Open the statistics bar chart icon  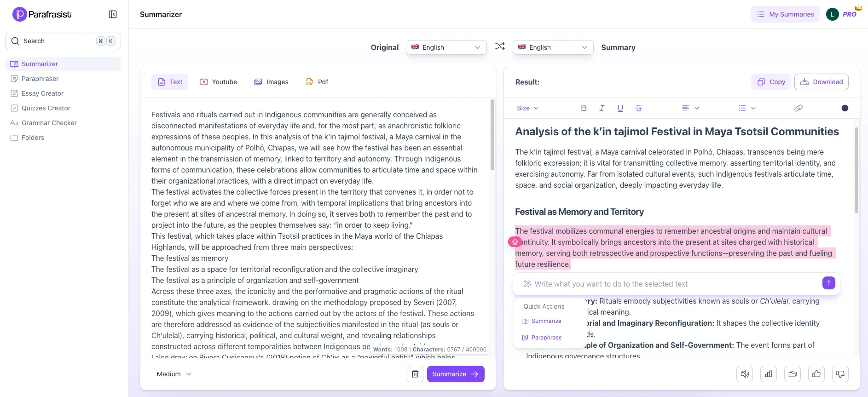pyautogui.click(x=769, y=374)
